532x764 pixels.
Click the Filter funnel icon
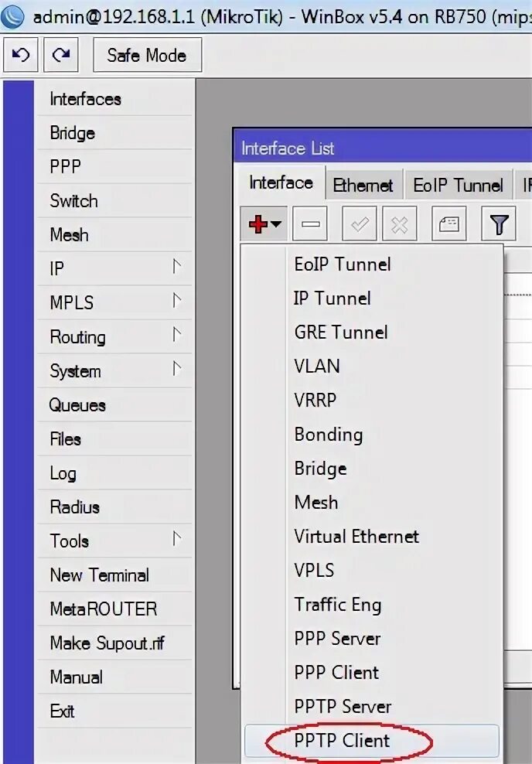(499, 223)
